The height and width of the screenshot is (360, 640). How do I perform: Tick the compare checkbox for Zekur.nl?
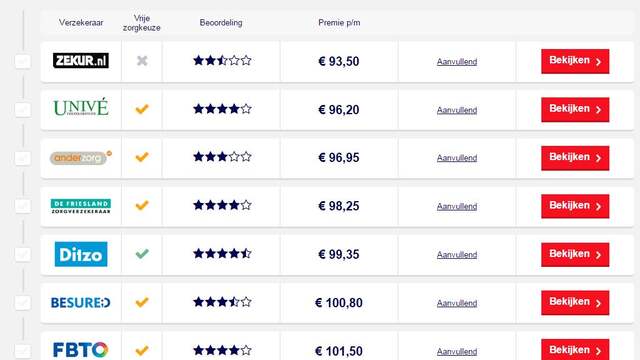(23, 62)
